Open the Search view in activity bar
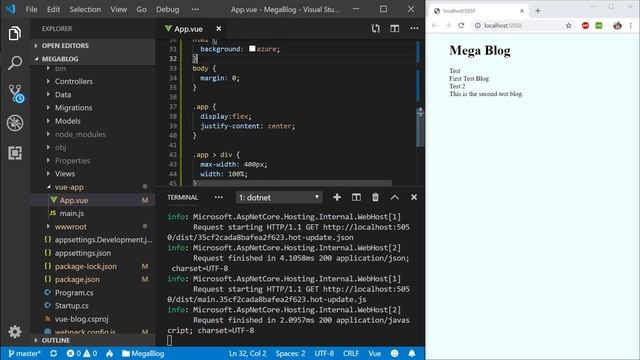This screenshot has width=640, height=360. coord(15,63)
